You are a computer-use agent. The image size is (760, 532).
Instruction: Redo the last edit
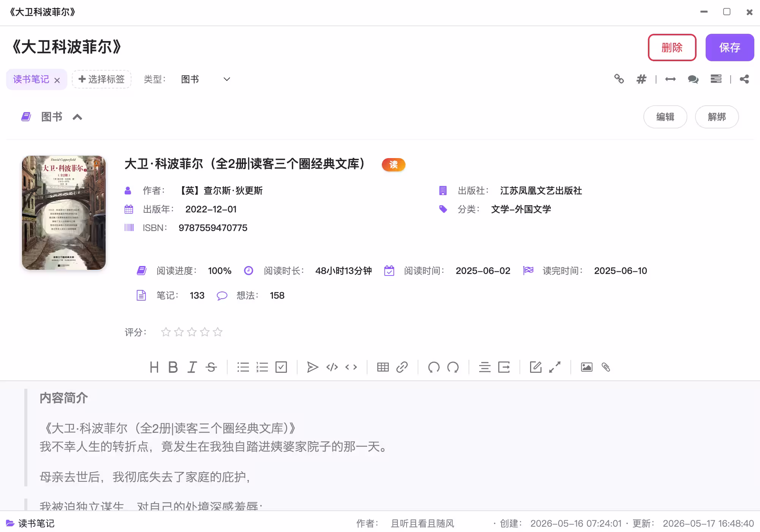(x=453, y=367)
